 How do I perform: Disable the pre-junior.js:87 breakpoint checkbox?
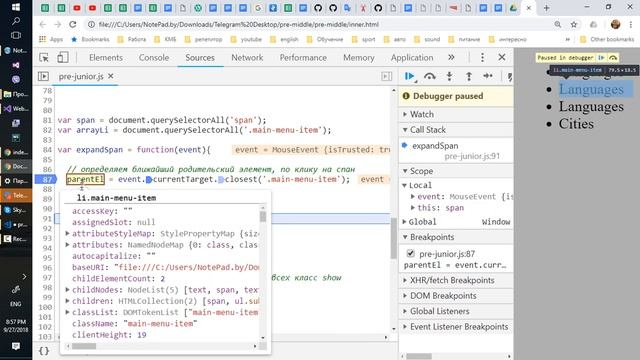click(411, 253)
